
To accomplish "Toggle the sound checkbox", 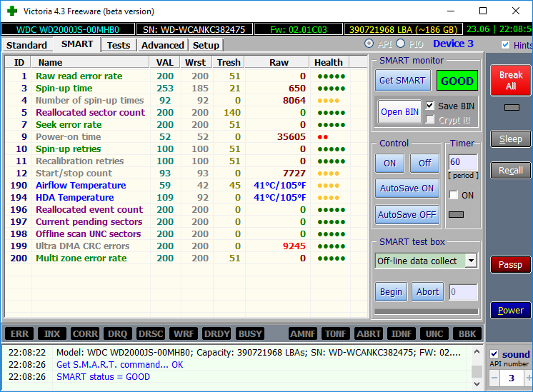I will pos(494,354).
